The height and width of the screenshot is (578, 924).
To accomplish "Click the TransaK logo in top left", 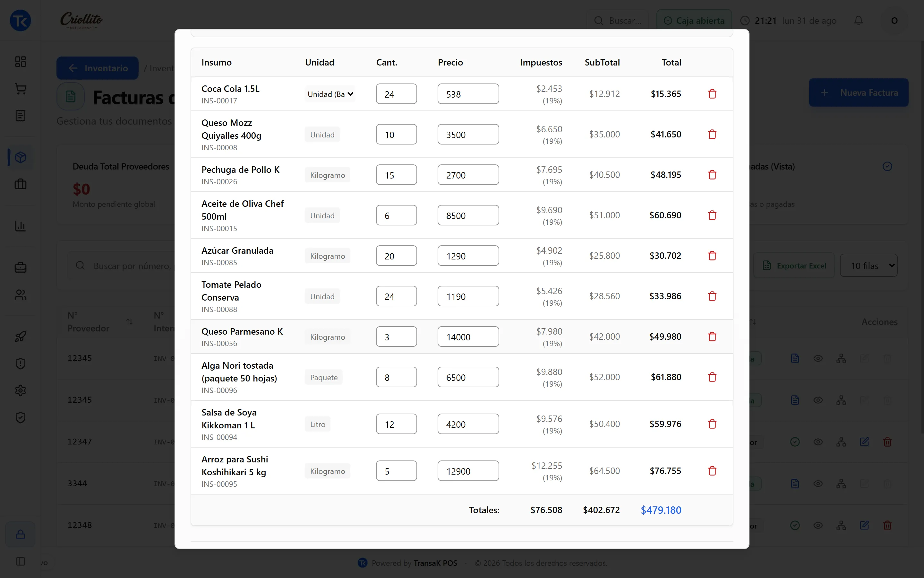I will click(x=20, y=20).
